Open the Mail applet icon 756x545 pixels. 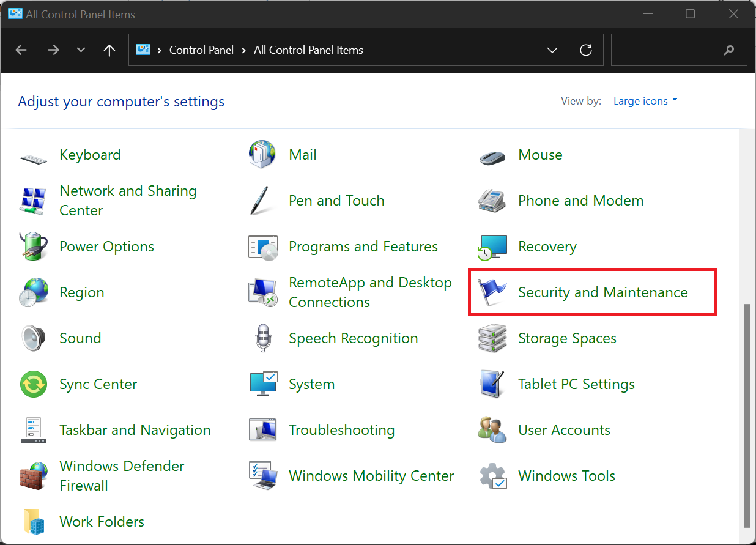coord(262,155)
